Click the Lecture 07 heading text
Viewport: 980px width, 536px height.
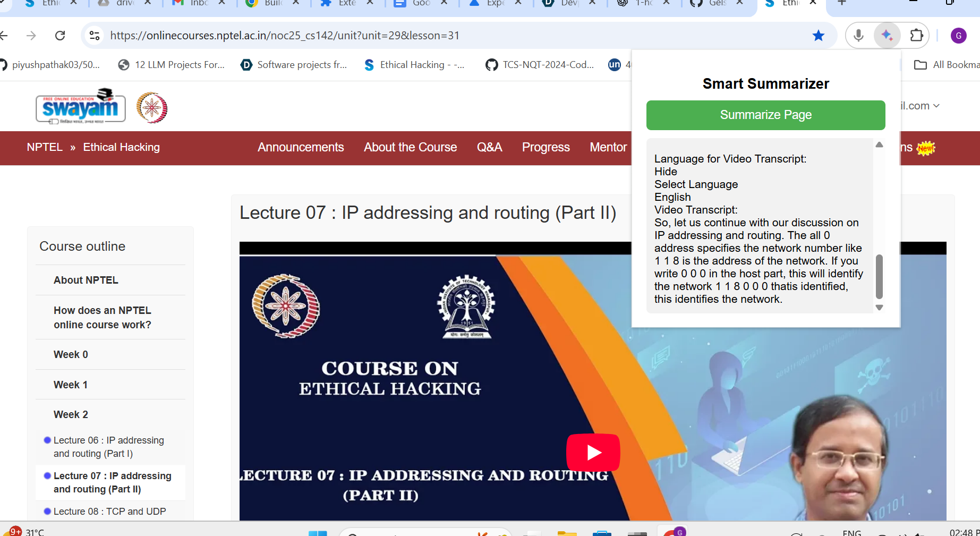pos(428,212)
